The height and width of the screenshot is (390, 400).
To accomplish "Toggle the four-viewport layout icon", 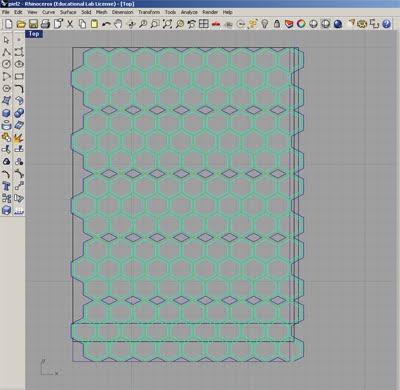I will [204, 24].
